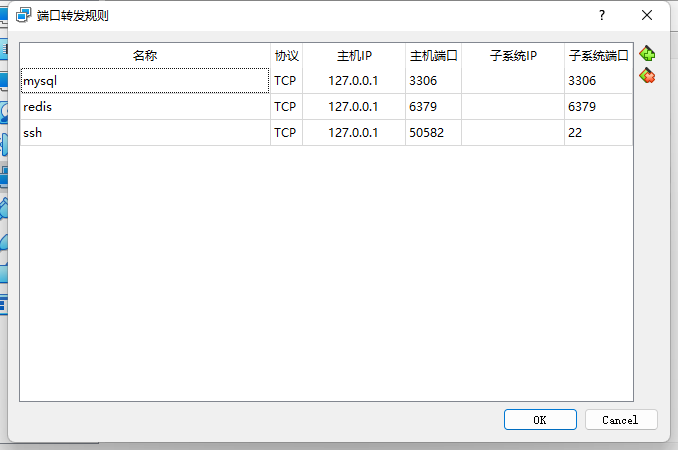Click the 主机IP column header
Screen dimensions: 678x450
(x=354, y=55)
